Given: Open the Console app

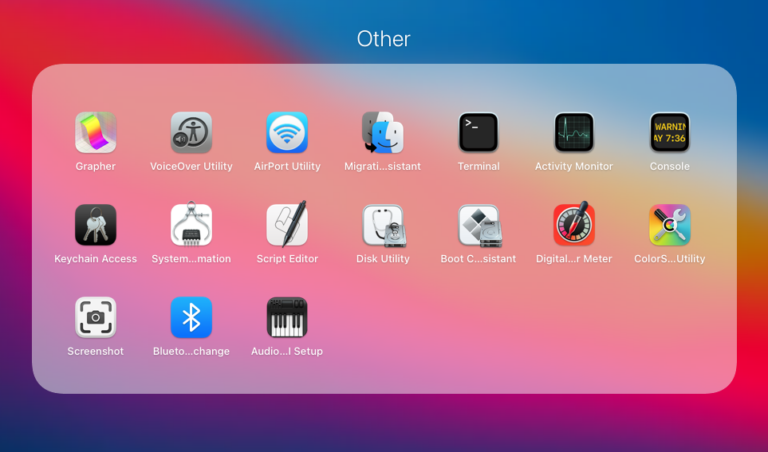Looking at the screenshot, I should click(x=669, y=132).
